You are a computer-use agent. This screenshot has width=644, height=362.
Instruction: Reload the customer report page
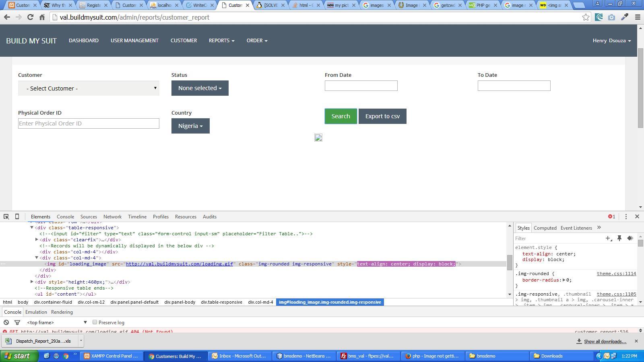30,17
